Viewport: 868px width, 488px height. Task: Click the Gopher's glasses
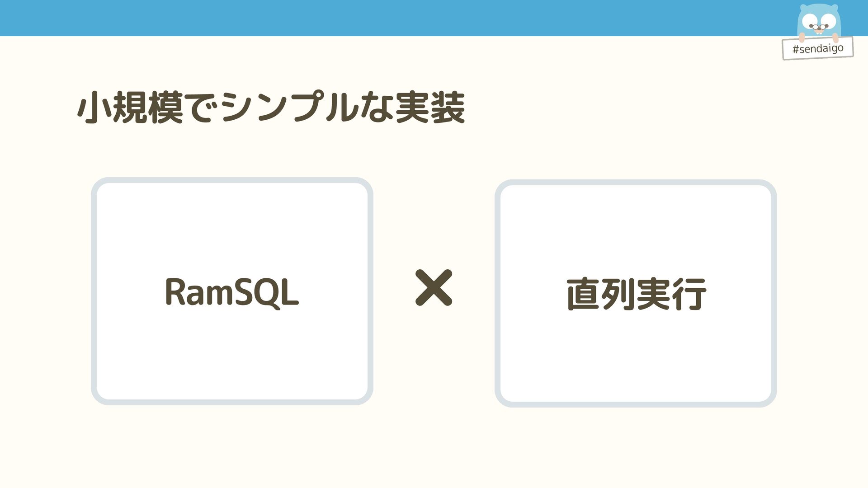coord(819,27)
